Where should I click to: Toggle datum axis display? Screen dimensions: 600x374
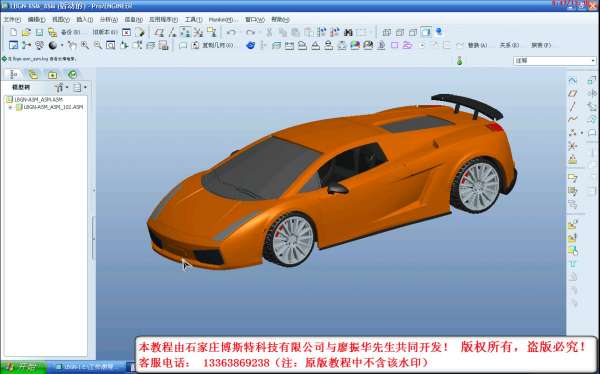(x=172, y=32)
